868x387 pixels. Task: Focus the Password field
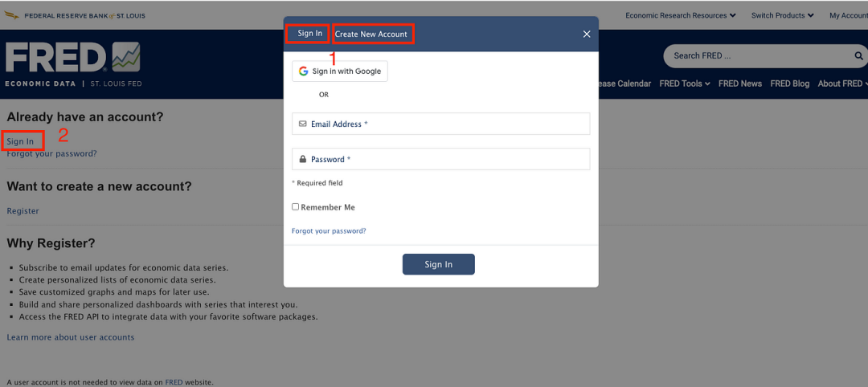pyautogui.click(x=440, y=159)
